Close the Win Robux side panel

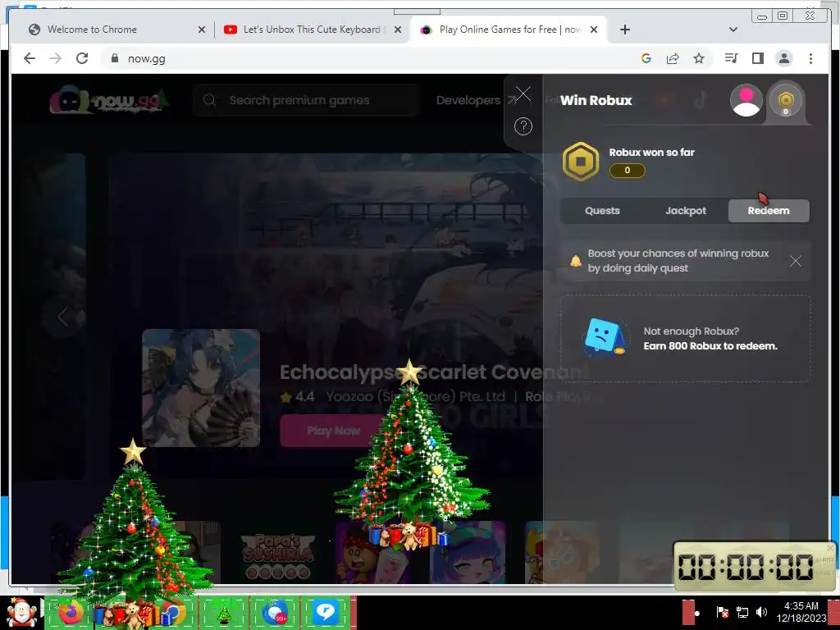(523, 94)
